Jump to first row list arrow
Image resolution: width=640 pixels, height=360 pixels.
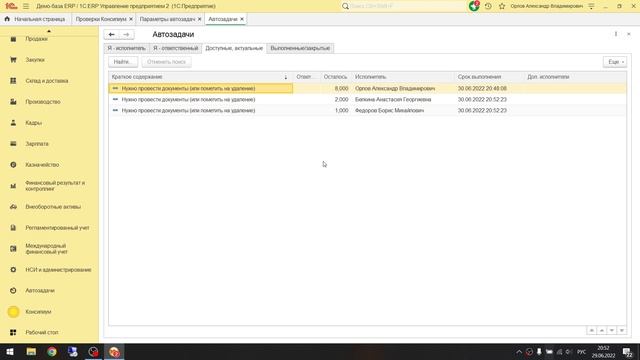[x=592, y=330]
